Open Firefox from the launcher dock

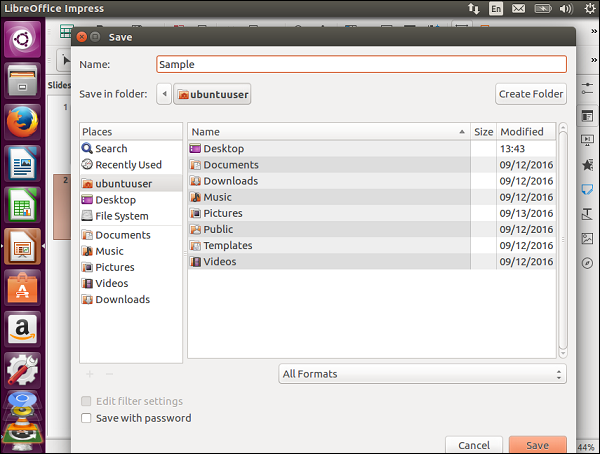tap(22, 122)
